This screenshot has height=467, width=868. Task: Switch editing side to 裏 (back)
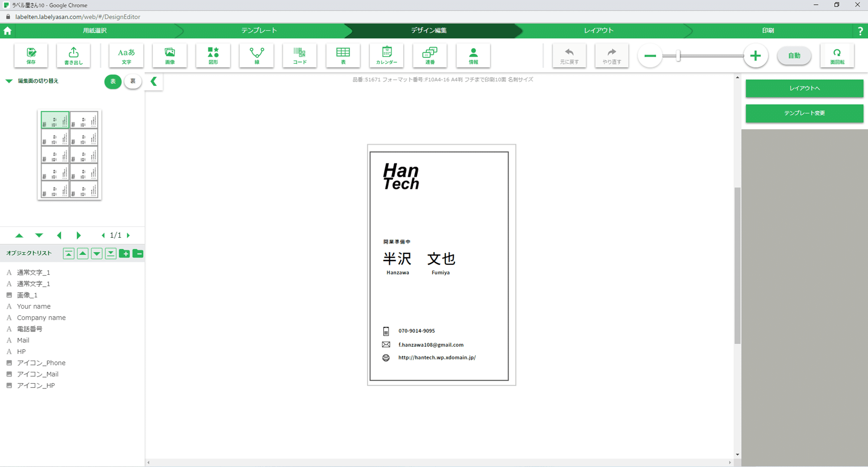[133, 81]
